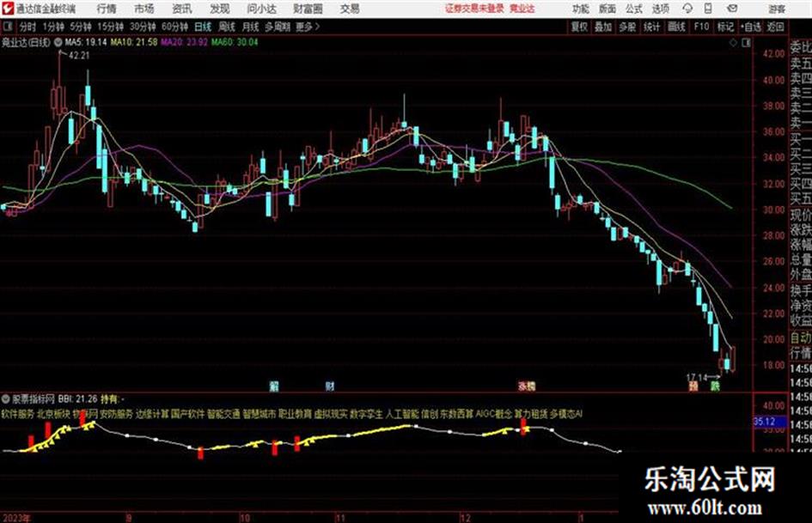This screenshot has width=812, height=523.
Task: Click the 叠加 overlay button
Action: [603, 27]
